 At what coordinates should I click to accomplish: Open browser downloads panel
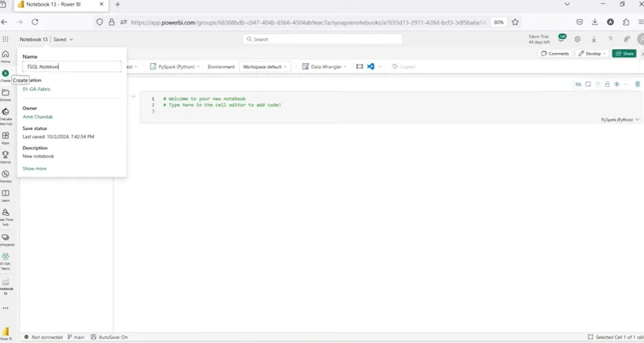click(x=595, y=22)
